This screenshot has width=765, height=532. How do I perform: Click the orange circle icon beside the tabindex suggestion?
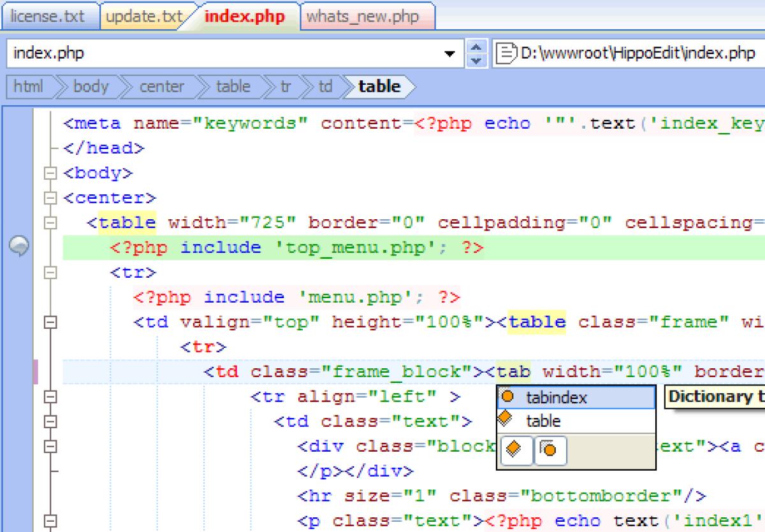[508, 396]
